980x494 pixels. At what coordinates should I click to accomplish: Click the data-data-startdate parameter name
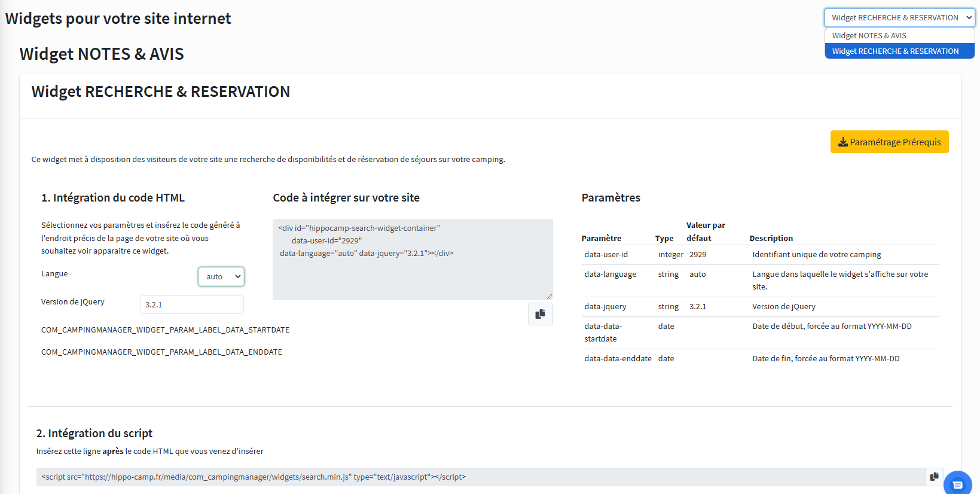pos(603,333)
